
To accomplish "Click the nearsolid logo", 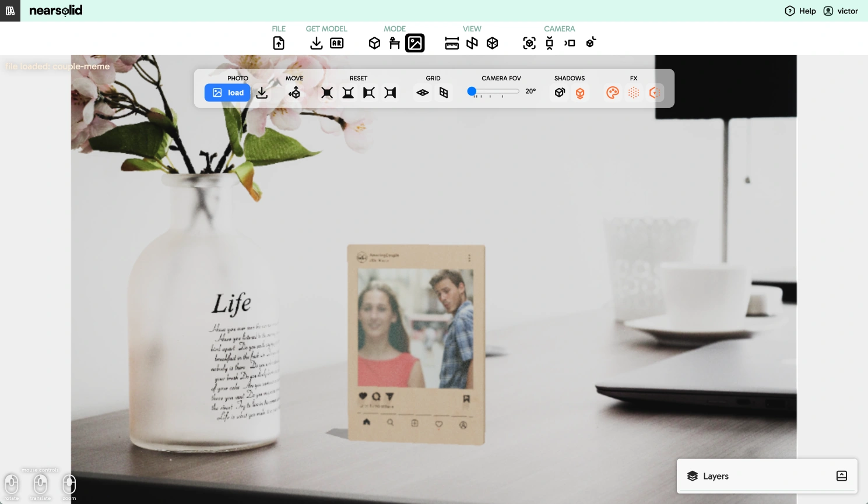I will [55, 10].
